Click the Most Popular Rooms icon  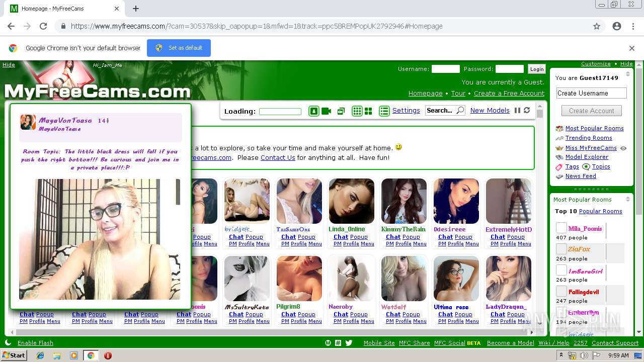coord(559,129)
